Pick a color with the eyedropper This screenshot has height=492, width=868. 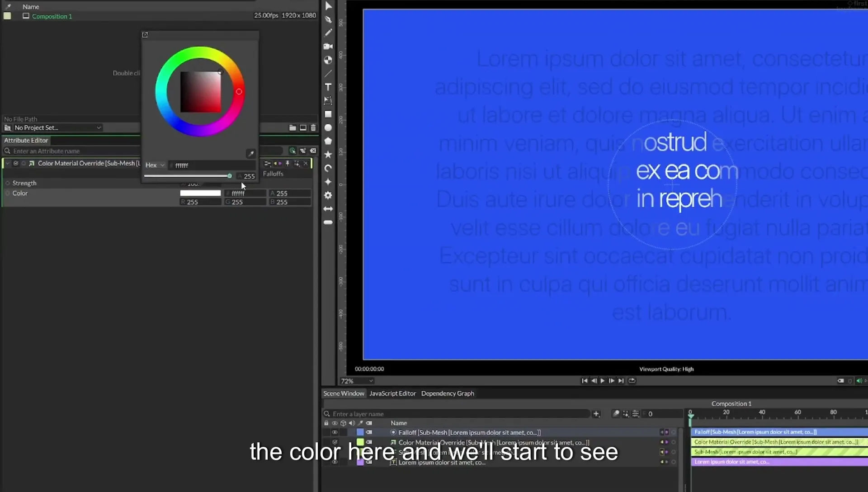click(x=251, y=154)
